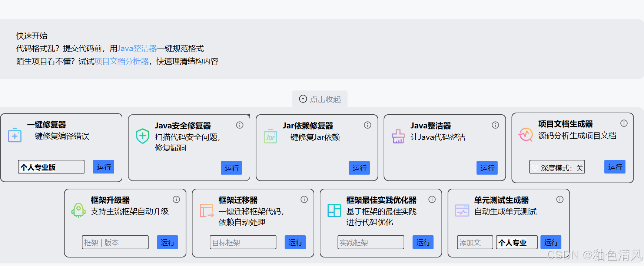
Task: Run the Java安全修复器 tool
Action: [x=231, y=168]
